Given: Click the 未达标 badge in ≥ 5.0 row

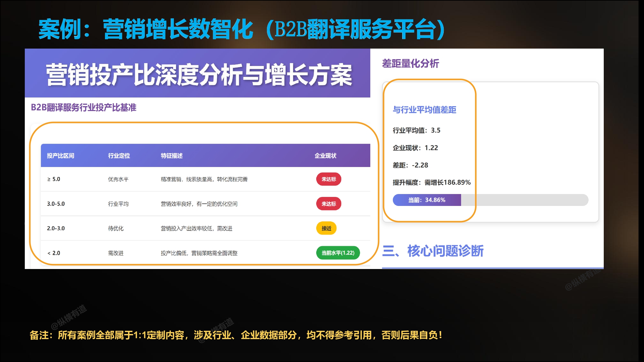Looking at the screenshot, I should [328, 179].
